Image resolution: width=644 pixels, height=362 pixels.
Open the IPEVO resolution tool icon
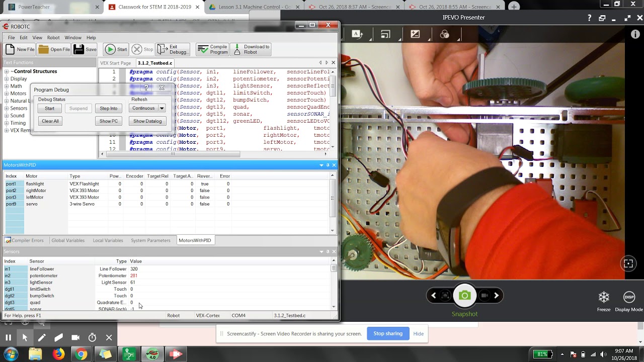coord(386,34)
